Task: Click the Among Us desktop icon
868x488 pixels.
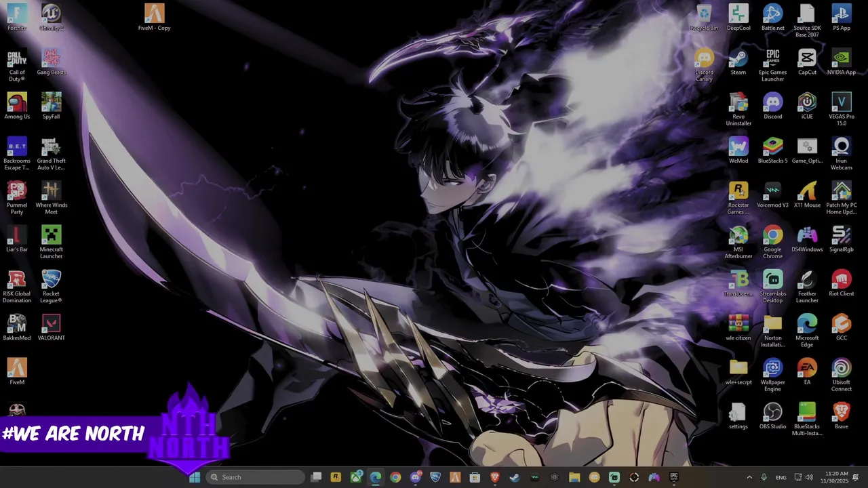Action: tap(17, 106)
